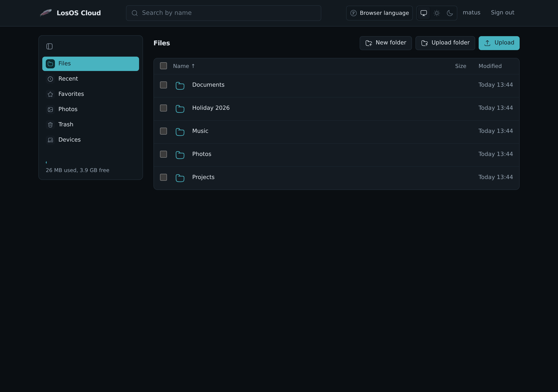Screen dimensions: 558x392
Task: Select all files checkbox in header
Action: pos(163,66)
